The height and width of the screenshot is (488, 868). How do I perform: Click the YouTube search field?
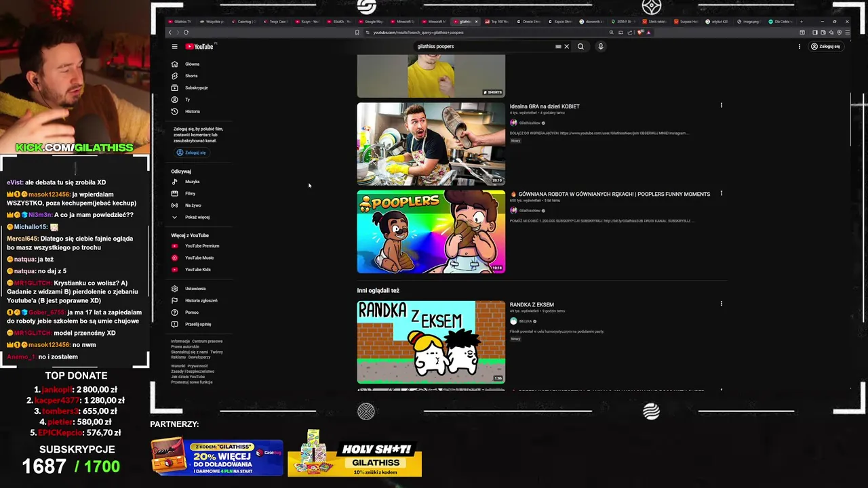coord(485,47)
